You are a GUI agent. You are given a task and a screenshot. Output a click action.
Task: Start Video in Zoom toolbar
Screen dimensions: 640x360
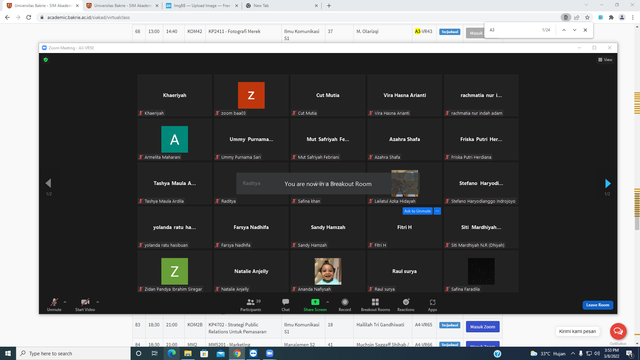tap(85, 304)
